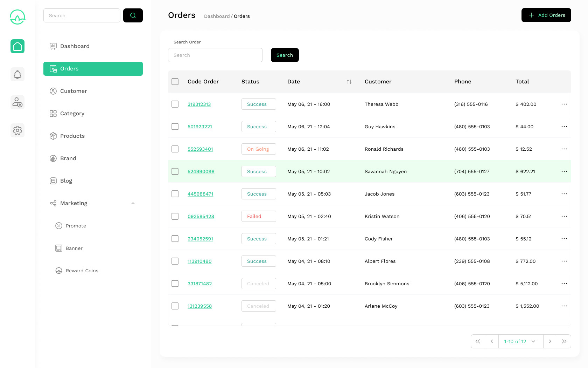Open the gear settings icon

(17, 130)
